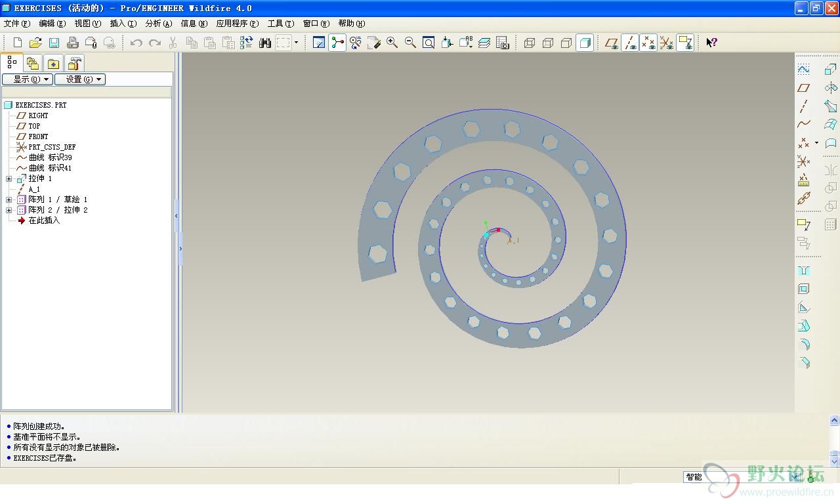Switch to the Connections navigator tab
The height and width of the screenshot is (504, 840).
[75, 63]
